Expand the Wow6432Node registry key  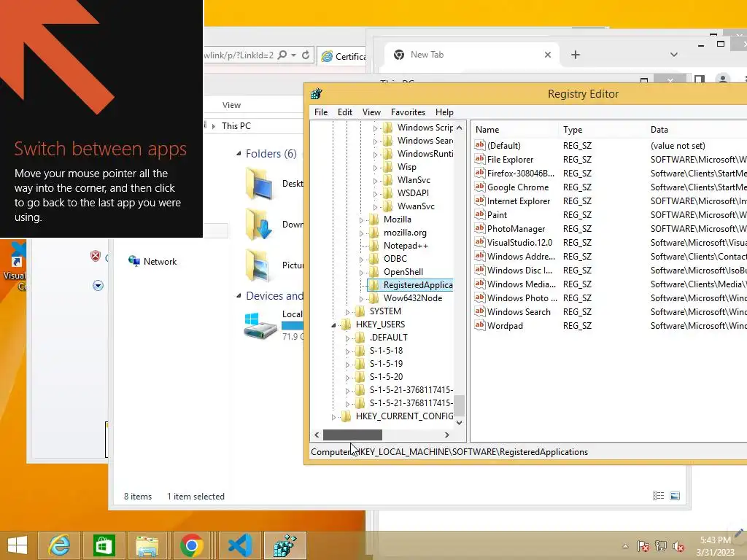click(361, 299)
